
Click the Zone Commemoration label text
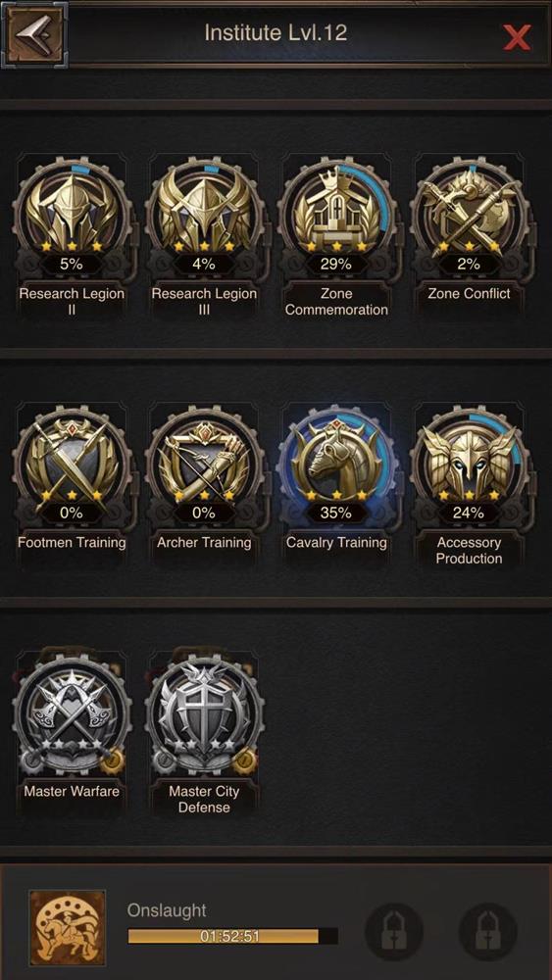[336, 301]
